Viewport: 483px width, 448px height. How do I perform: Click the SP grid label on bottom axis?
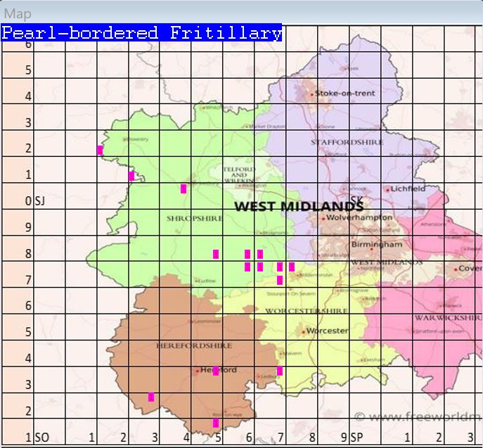(356, 437)
